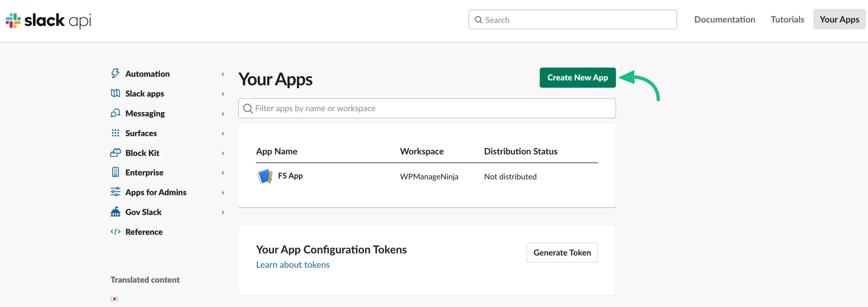Image resolution: width=868 pixels, height=307 pixels.
Task: Switch to the Tutorials tab
Action: pyautogui.click(x=787, y=19)
